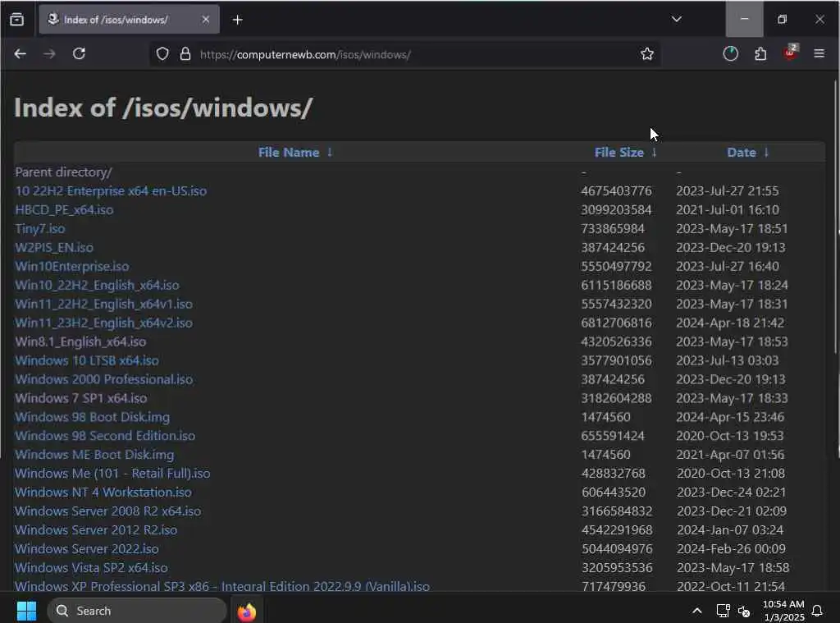Open the Extensions puzzle icon
Screen dimensions: 840x623
pyautogui.click(x=760, y=53)
